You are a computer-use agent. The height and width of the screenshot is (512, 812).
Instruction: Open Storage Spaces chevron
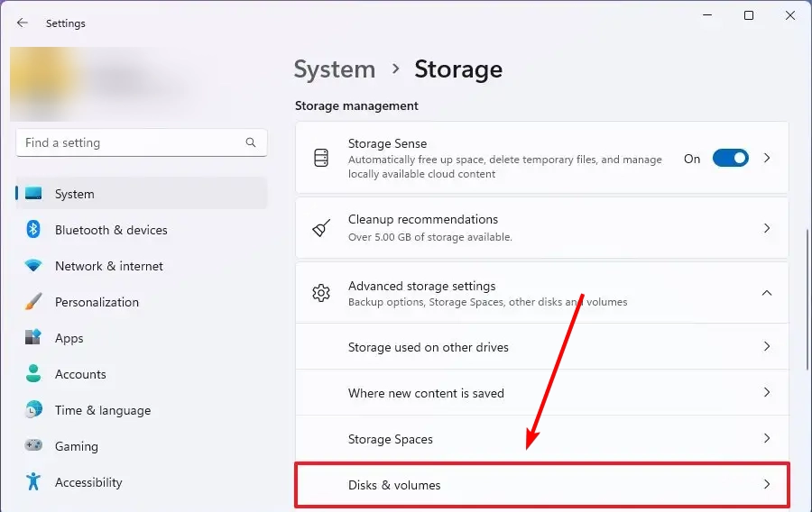click(767, 439)
